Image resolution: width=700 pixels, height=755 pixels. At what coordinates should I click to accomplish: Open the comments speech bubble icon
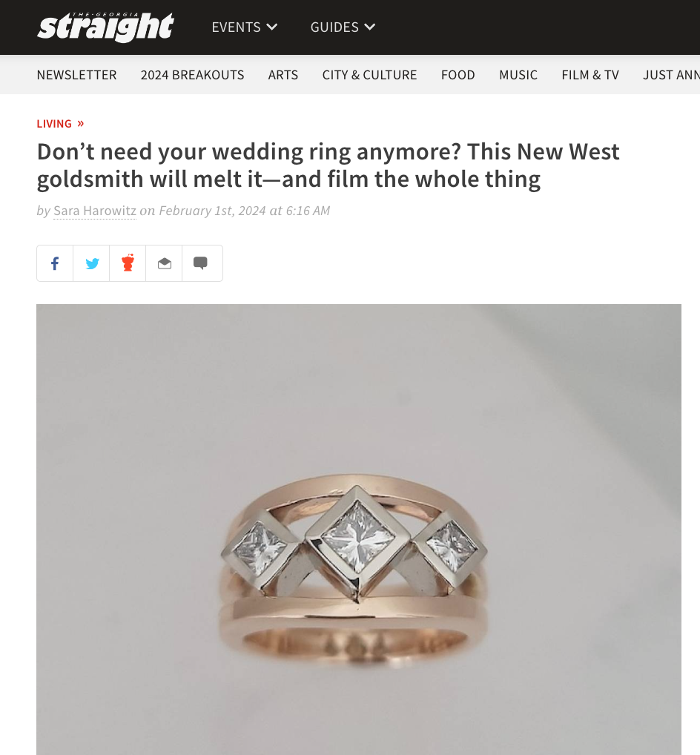click(201, 263)
